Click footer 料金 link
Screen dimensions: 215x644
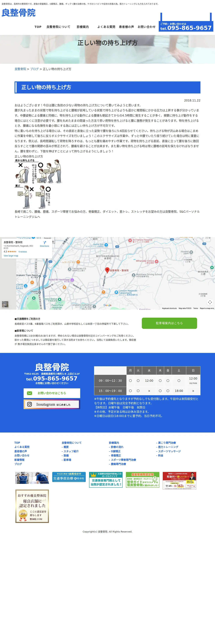click(x=160, y=455)
